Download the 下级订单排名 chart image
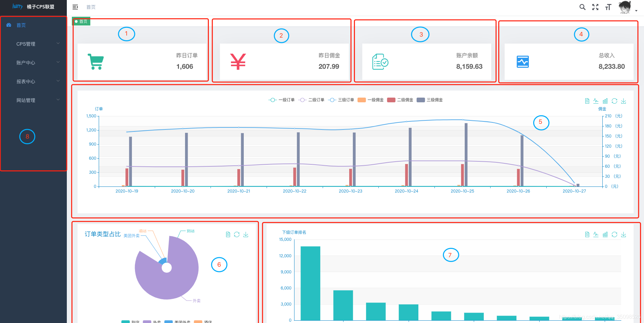Viewport: 644px width, 323px height. [624, 234]
